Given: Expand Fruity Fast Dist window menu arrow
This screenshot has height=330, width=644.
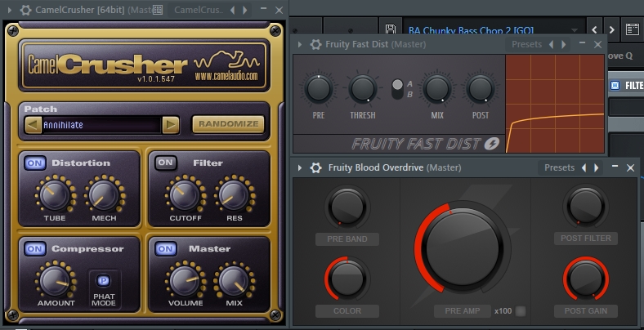Looking at the screenshot, I should 300,44.
